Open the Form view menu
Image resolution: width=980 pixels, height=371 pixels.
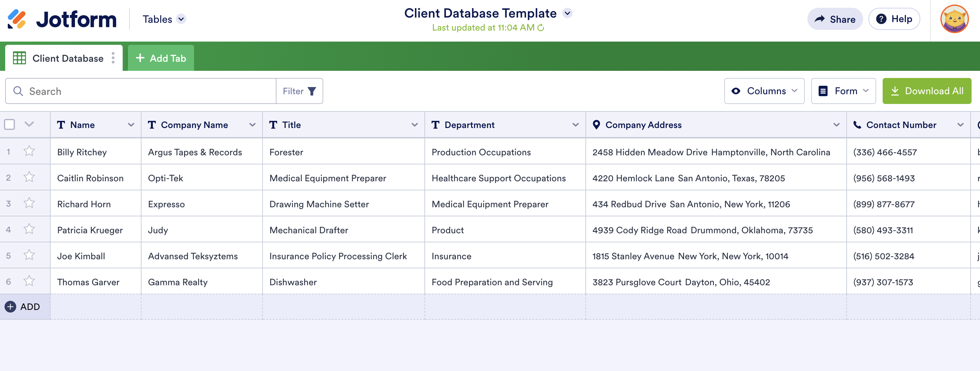pos(843,91)
